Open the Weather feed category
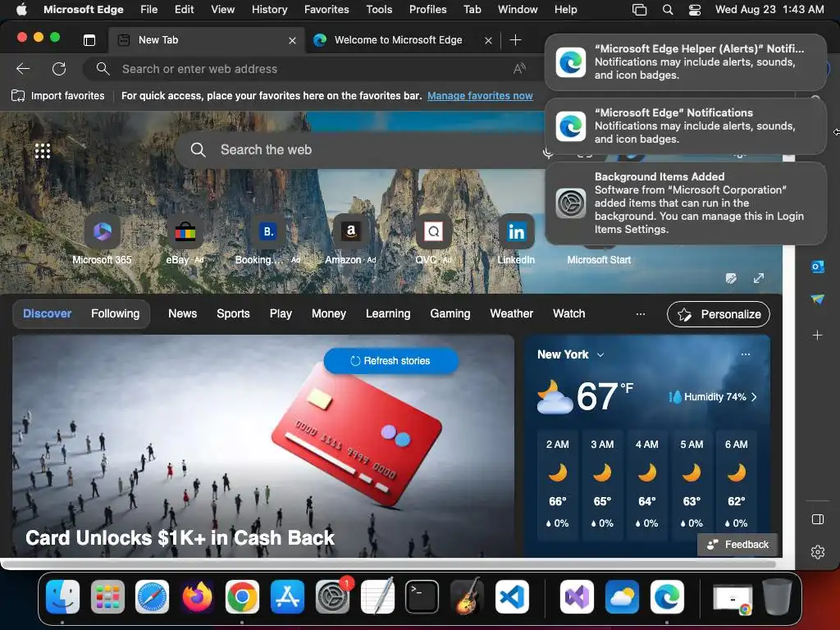 (x=512, y=314)
